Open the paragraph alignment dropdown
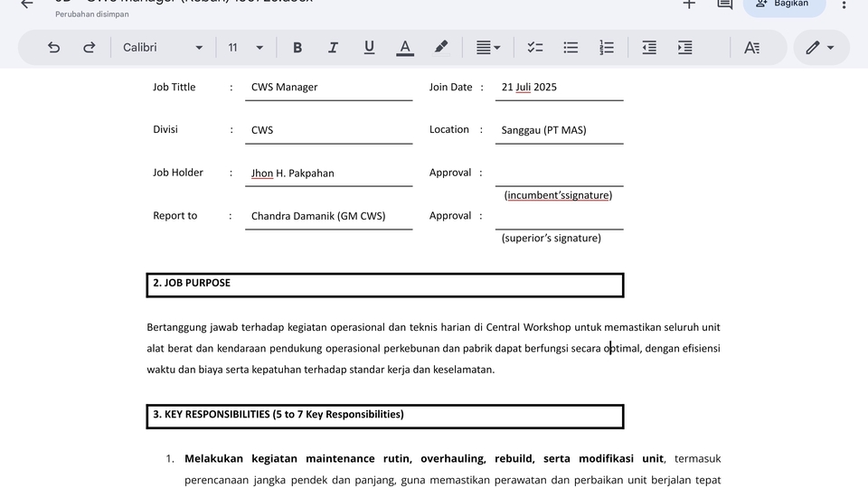This screenshot has width=868, height=488. pyautogui.click(x=488, y=48)
